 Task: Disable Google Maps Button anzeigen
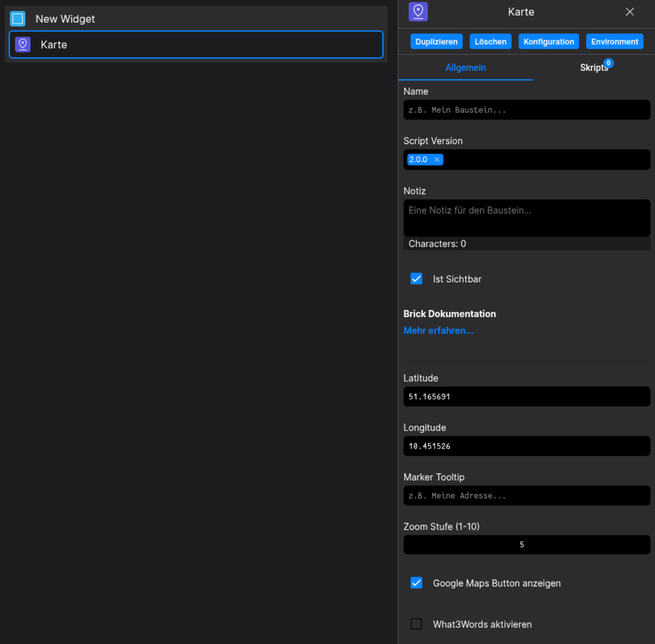point(416,583)
